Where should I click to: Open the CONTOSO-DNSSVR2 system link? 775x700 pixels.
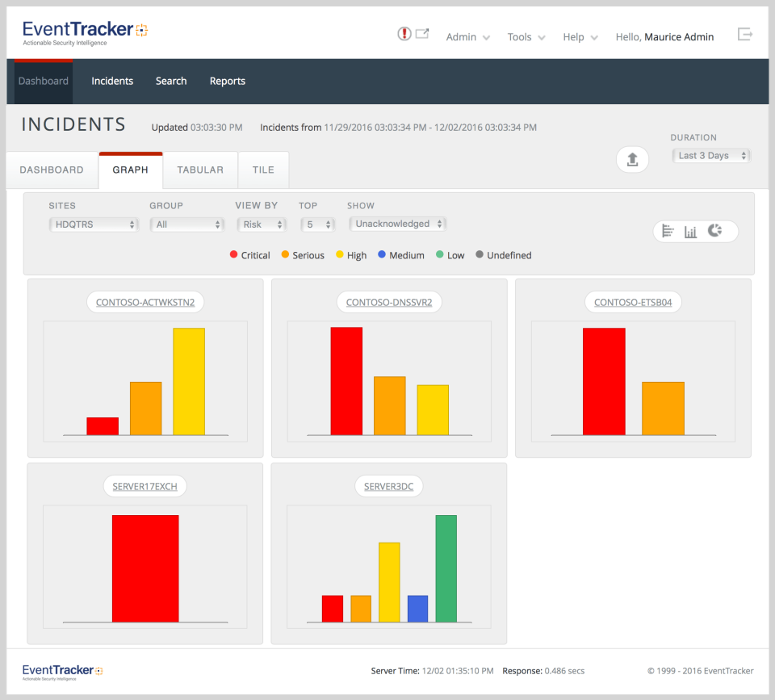click(388, 301)
